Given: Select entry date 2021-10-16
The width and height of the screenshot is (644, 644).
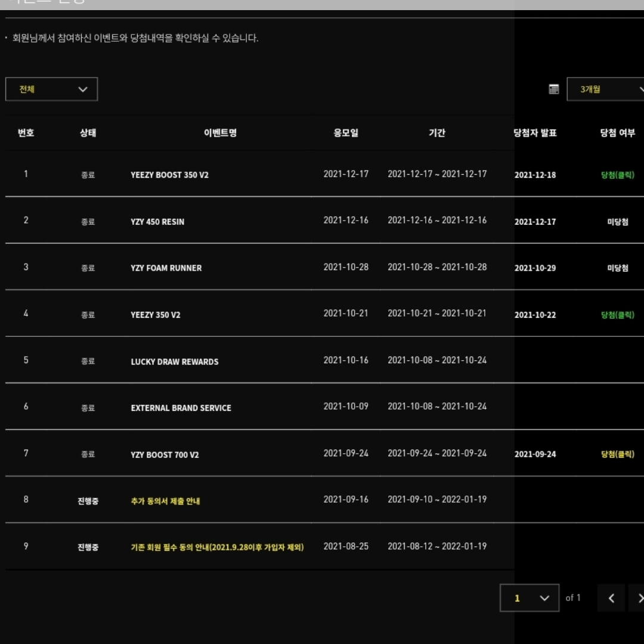Looking at the screenshot, I should [346, 360].
